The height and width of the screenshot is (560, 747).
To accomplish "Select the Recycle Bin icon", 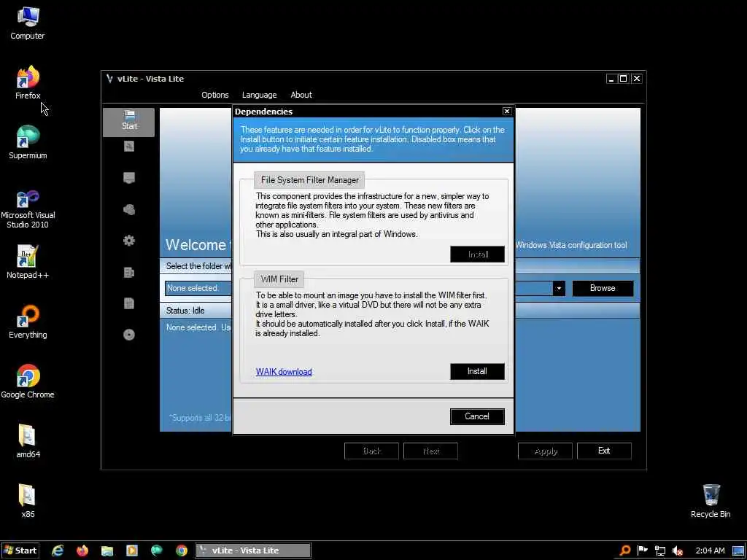I will pyautogui.click(x=711, y=502).
